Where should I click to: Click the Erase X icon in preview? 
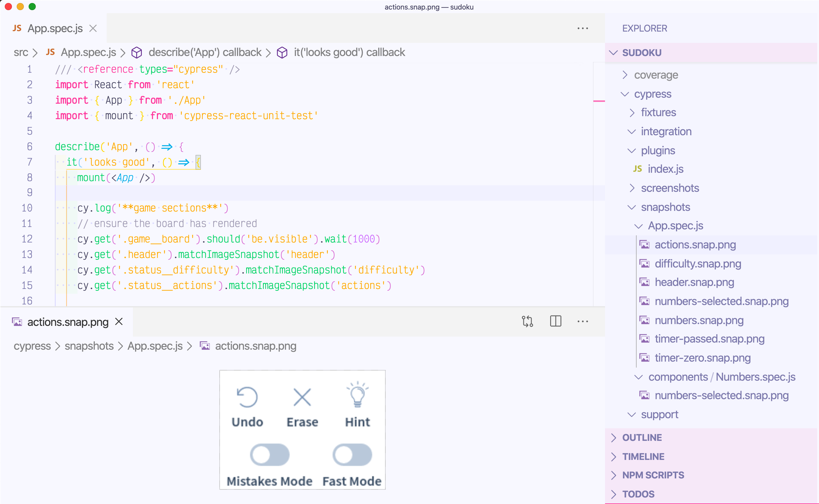click(x=302, y=397)
